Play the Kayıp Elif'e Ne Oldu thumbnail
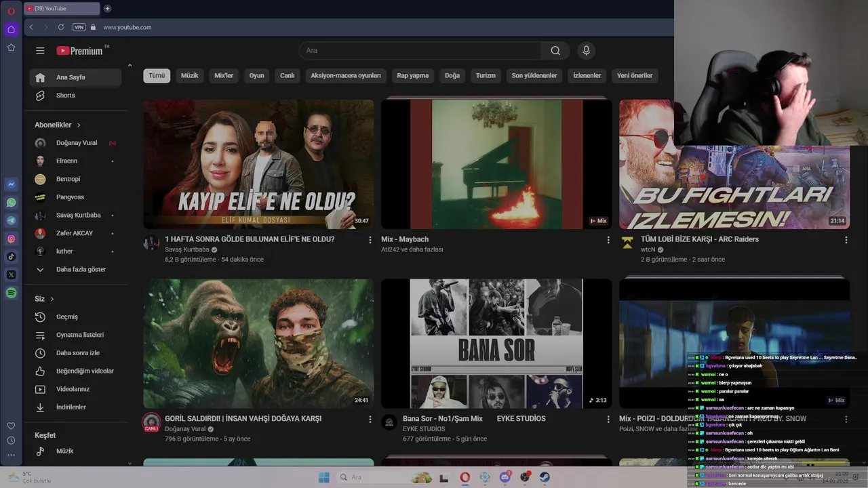This screenshot has width=868, height=488. point(258,164)
